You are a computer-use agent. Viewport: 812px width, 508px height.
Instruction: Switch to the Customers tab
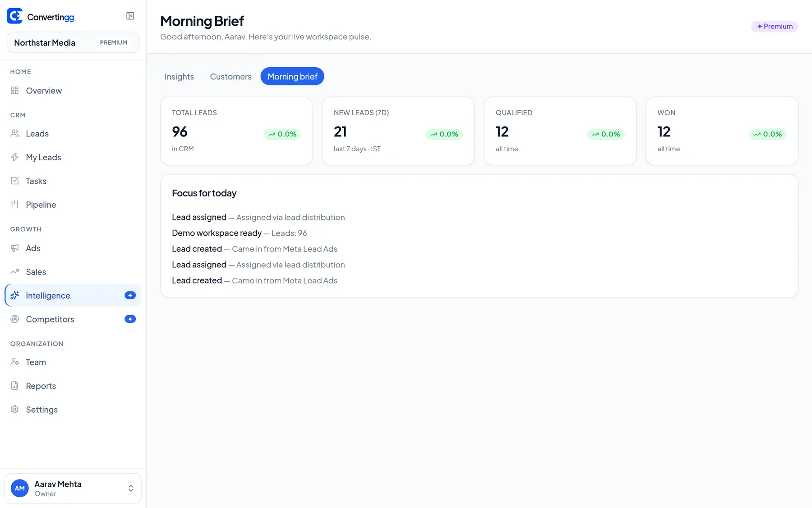(x=231, y=76)
